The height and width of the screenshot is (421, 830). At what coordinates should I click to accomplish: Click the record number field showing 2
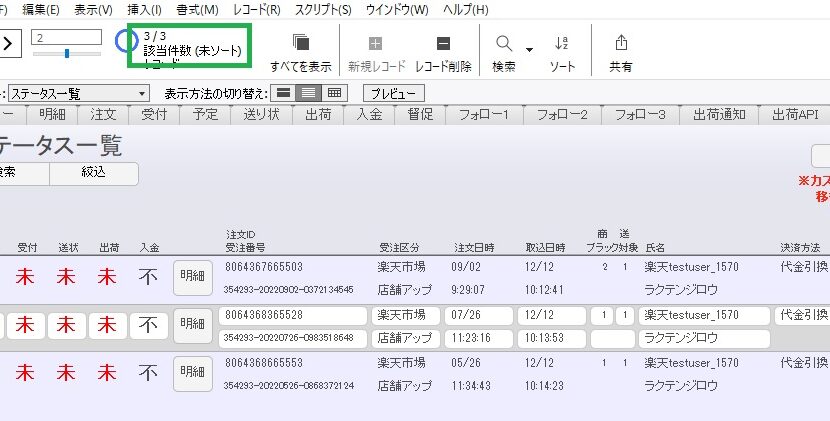coord(67,37)
